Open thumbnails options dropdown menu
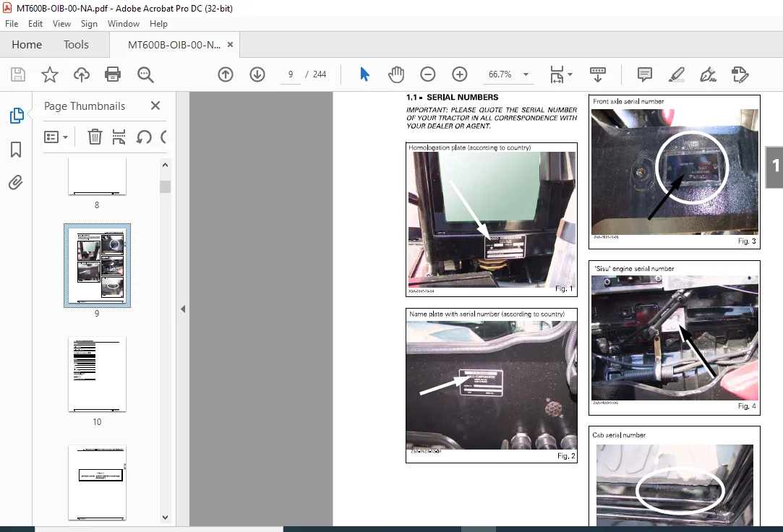 (56, 137)
